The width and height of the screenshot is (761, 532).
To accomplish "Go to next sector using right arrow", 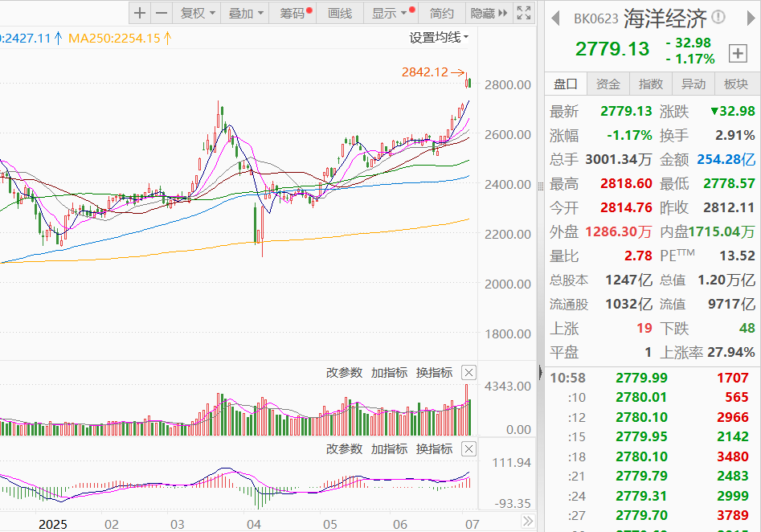I will click(741, 17).
